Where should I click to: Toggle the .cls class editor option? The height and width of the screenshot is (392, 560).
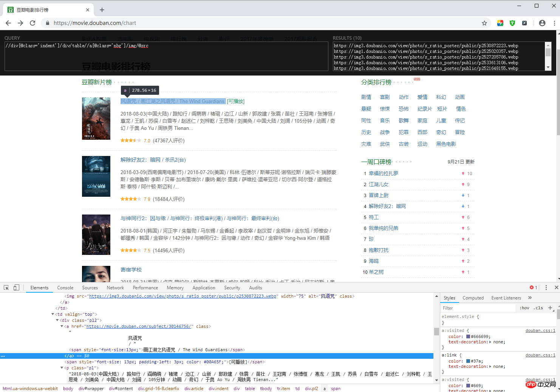tap(538, 308)
